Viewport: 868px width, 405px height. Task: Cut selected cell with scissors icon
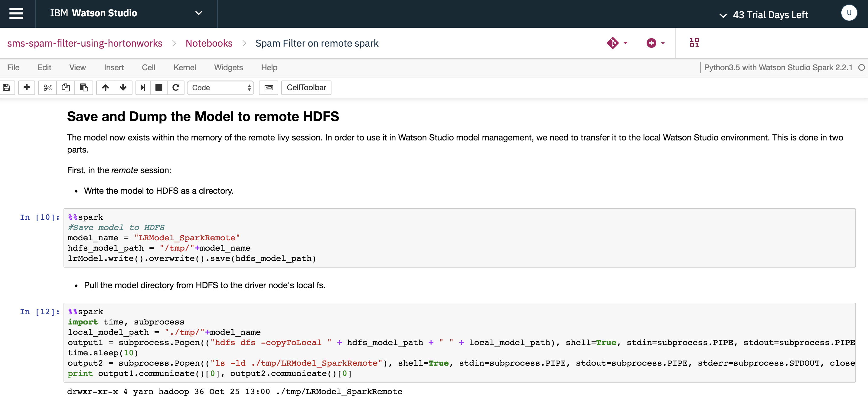47,88
